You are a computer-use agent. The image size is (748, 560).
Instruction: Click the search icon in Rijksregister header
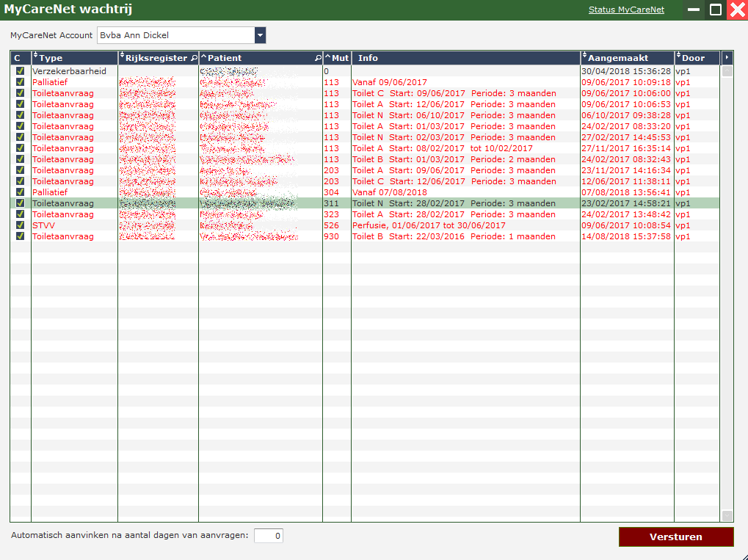194,58
